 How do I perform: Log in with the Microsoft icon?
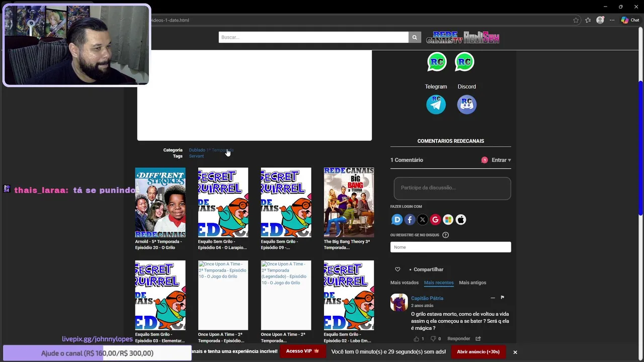click(x=448, y=220)
